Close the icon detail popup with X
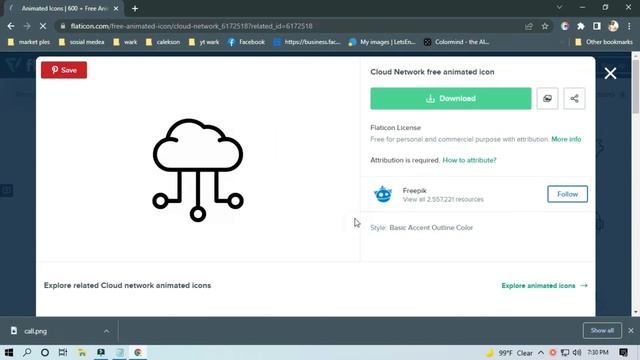 point(610,73)
